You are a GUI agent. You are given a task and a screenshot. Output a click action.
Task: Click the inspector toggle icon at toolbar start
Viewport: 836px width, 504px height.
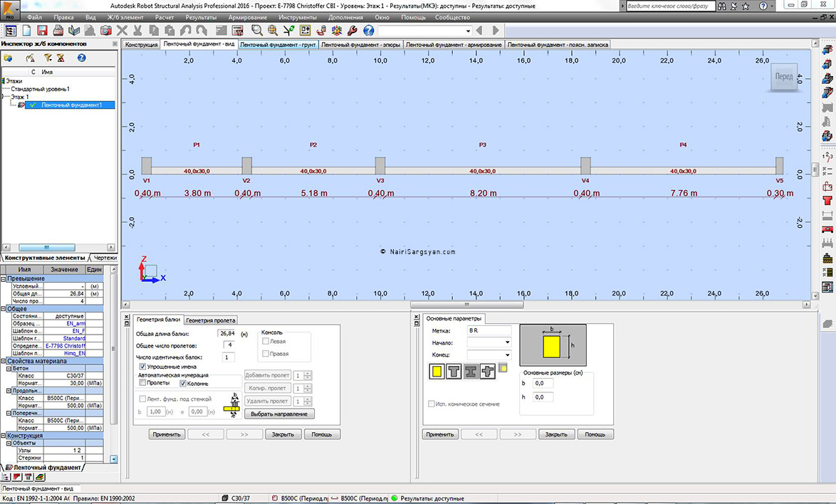11,31
